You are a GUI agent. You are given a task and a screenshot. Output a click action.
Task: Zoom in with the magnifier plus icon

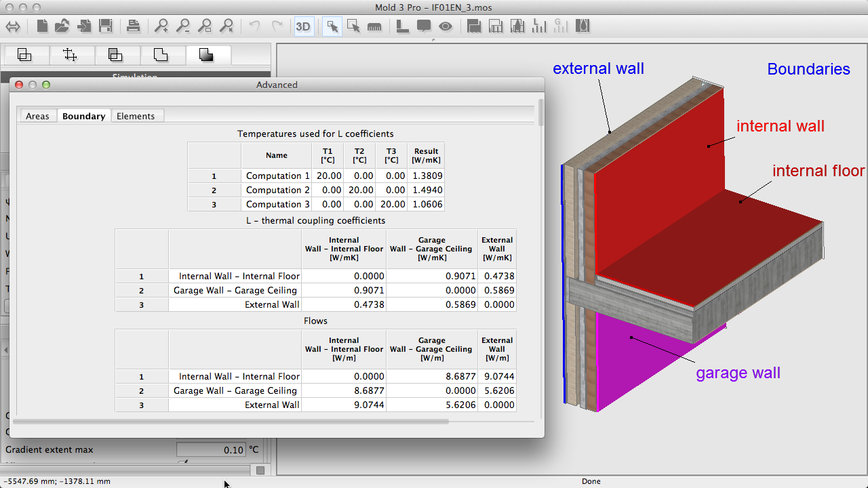[161, 26]
